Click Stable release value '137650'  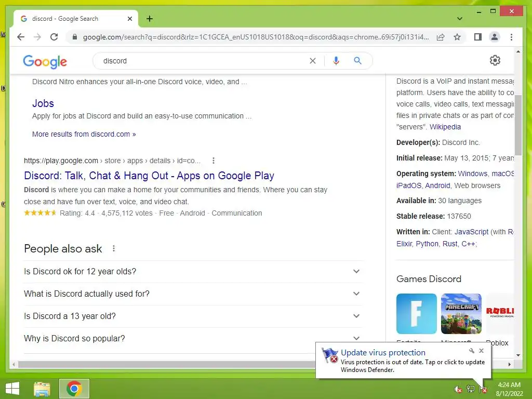(459, 216)
